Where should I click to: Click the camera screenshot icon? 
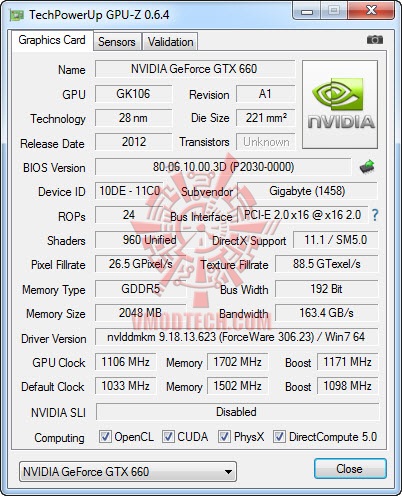tap(375, 40)
